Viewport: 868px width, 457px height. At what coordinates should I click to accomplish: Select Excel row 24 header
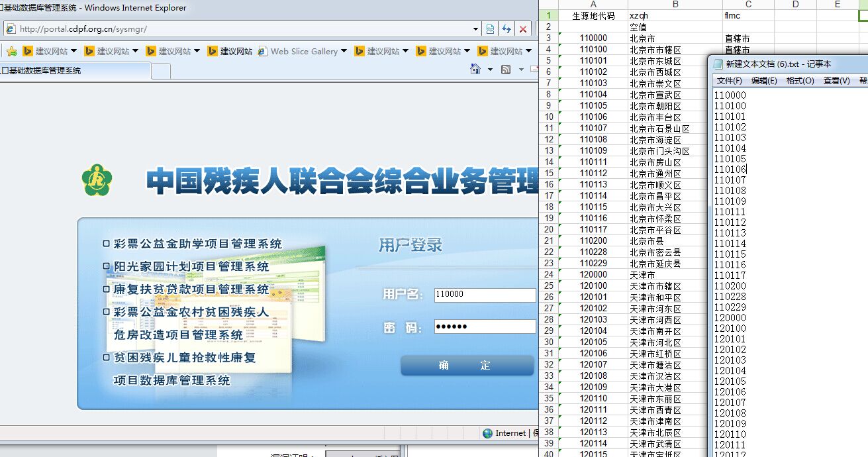tap(549, 275)
